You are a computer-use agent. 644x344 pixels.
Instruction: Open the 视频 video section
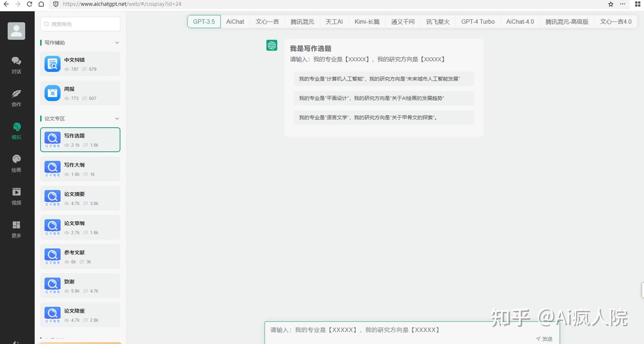click(17, 196)
